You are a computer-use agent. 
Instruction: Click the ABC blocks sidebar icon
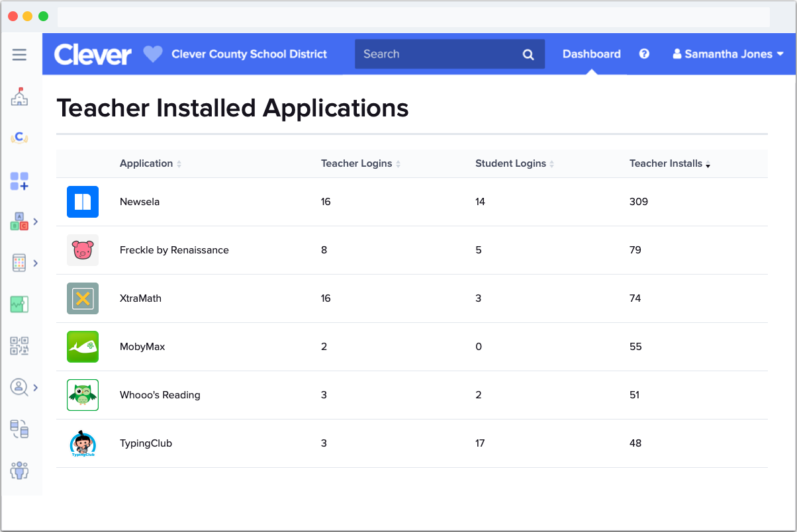coord(19,222)
